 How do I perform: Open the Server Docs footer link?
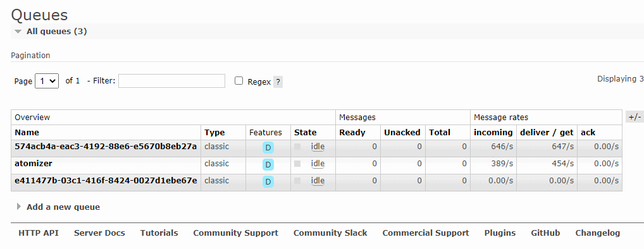(x=99, y=233)
